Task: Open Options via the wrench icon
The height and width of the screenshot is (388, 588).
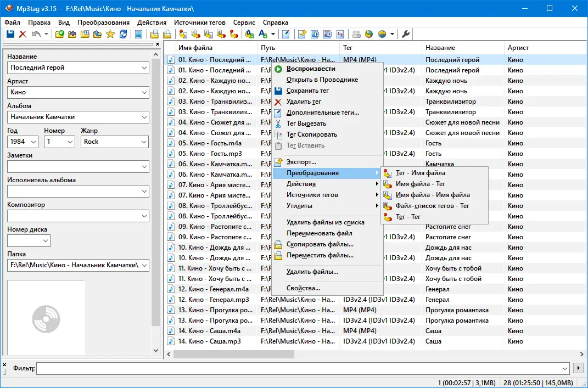Action: click(406, 34)
